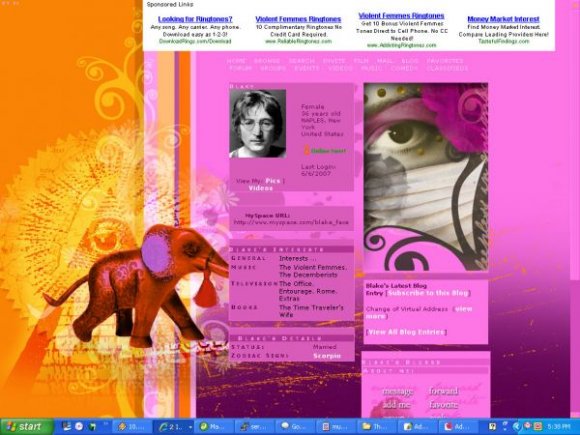Switch to the 'mu...' taskbar window

point(335,427)
